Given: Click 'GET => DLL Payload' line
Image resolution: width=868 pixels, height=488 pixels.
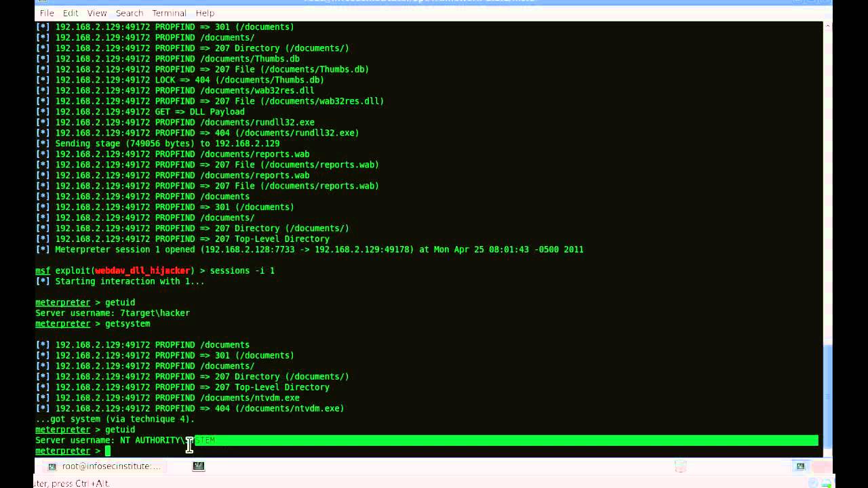Looking at the screenshot, I should 140,112.
